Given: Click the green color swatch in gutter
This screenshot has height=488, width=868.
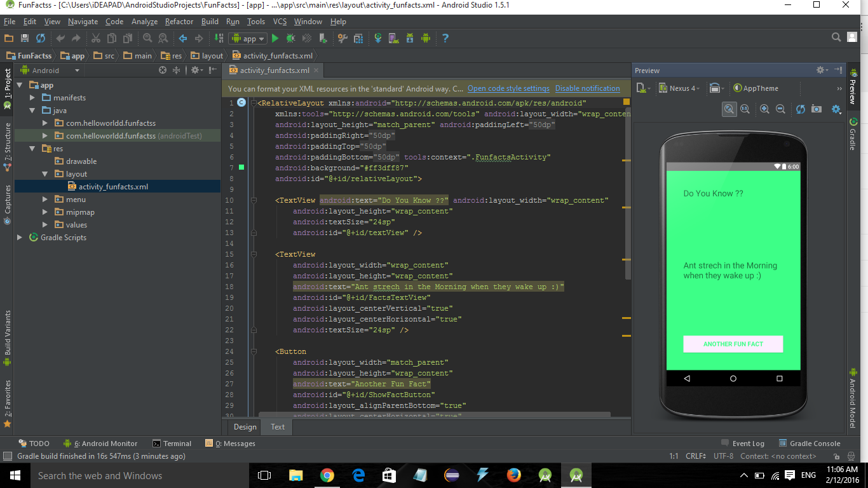Looking at the screenshot, I should pos(241,168).
